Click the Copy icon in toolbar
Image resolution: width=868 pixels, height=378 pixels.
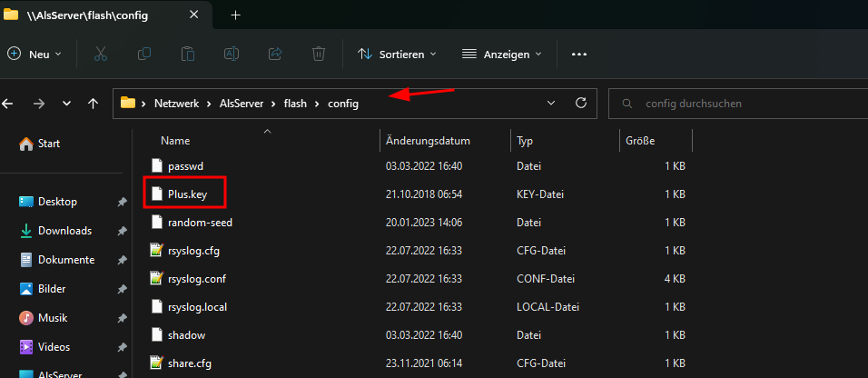click(x=144, y=54)
